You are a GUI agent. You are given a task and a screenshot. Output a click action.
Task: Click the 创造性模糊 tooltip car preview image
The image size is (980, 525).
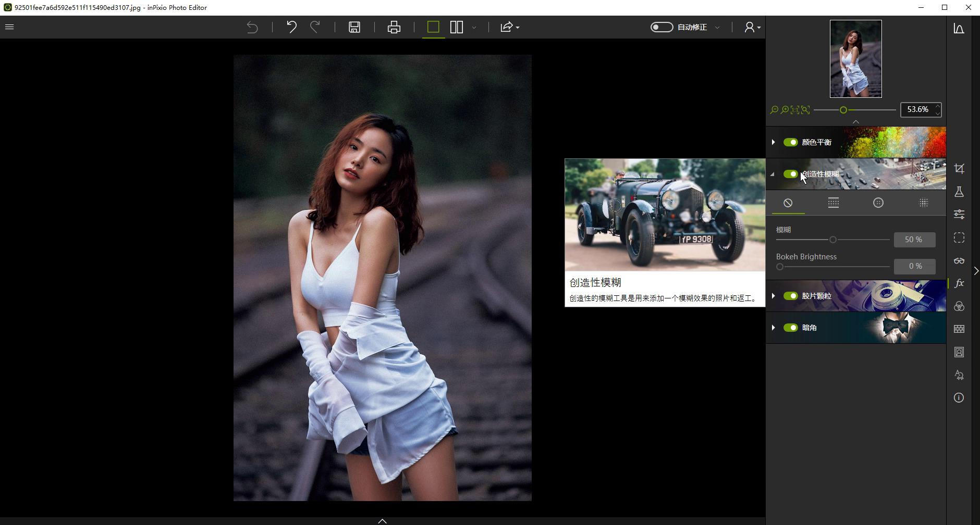(x=665, y=215)
